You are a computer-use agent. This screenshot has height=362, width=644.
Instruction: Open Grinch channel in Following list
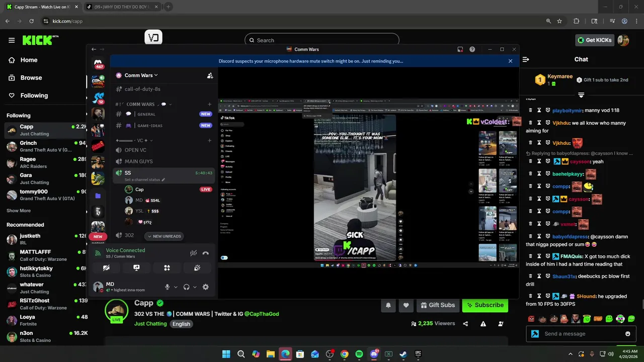(46, 146)
